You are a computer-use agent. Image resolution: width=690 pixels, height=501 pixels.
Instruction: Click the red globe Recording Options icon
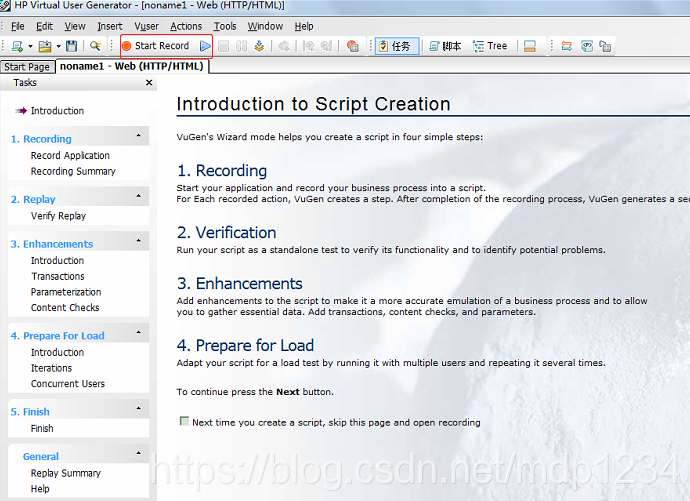pos(352,46)
